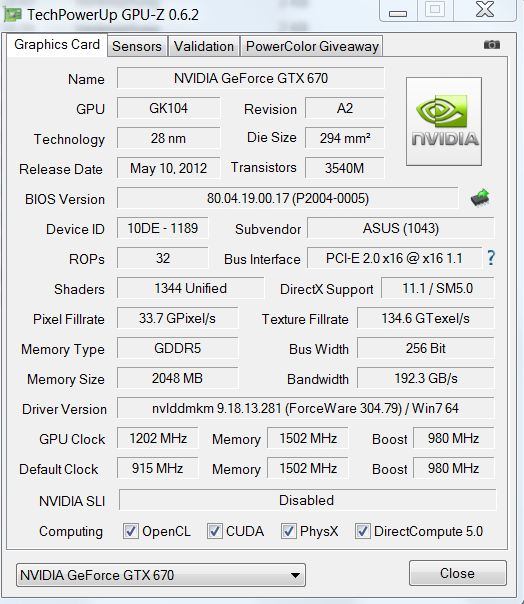Switch to the Sensors tab

137,46
